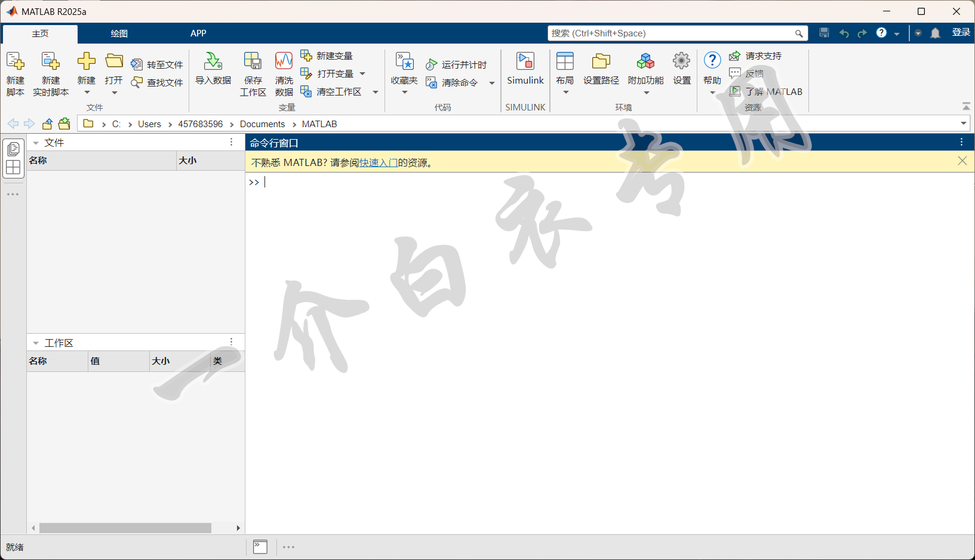Screen dimensions: 975x560
Task: Go back with the address bar back arrow
Action: [13, 124]
